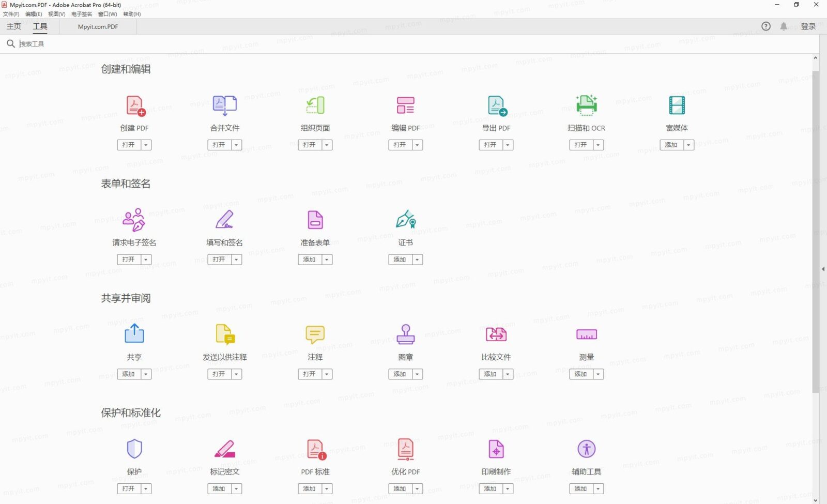Open the 组织页面 tool icon
The width and height of the screenshot is (827, 504).
pos(315,105)
